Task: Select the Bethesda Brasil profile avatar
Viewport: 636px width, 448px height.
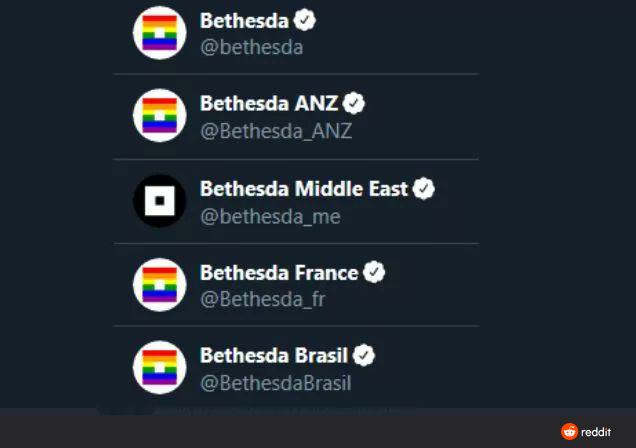Action: tap(160, 368)
